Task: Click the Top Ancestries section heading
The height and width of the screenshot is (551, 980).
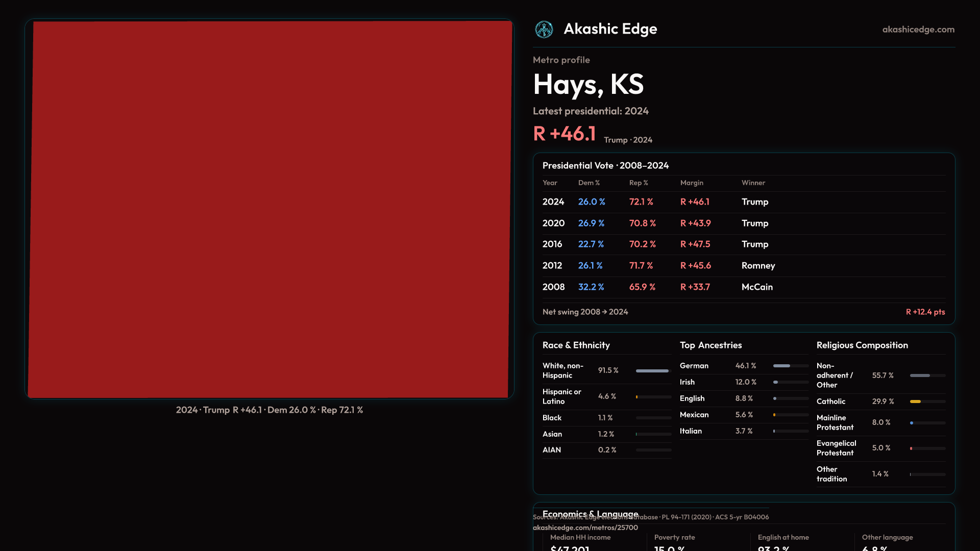Action: click(x=710, y=345)
